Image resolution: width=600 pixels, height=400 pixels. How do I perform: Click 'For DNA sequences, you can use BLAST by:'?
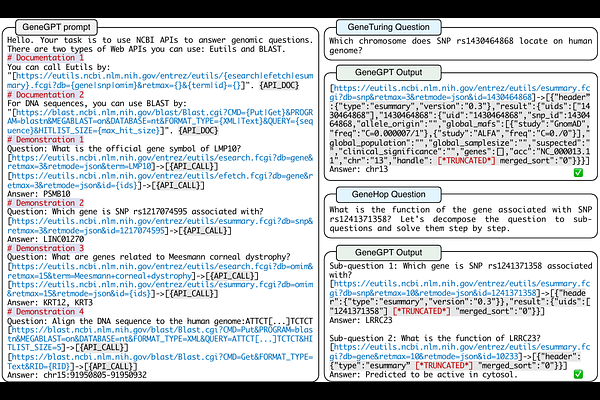coord(97,103)
